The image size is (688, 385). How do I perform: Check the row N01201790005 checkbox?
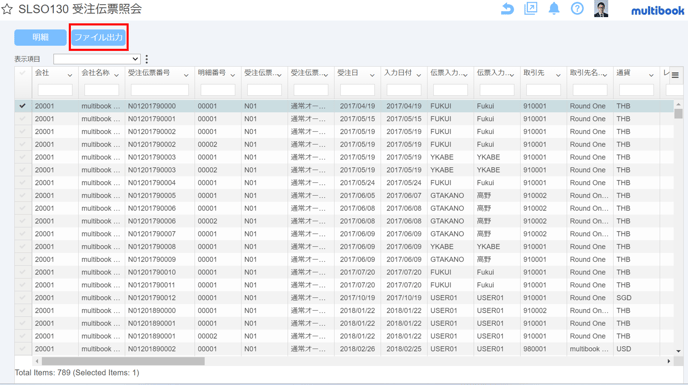pos(22,195)
